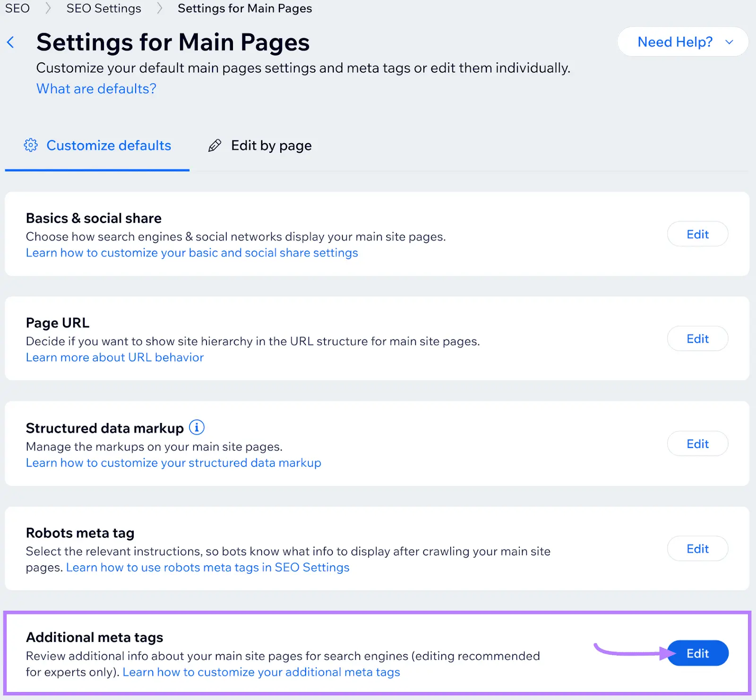Open Learn more about URL behavior
756x700 pixels.
point(114,357)
